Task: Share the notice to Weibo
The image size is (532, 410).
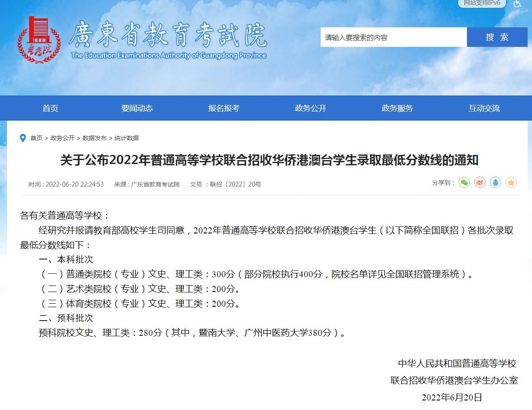Action: click(479, 183)
